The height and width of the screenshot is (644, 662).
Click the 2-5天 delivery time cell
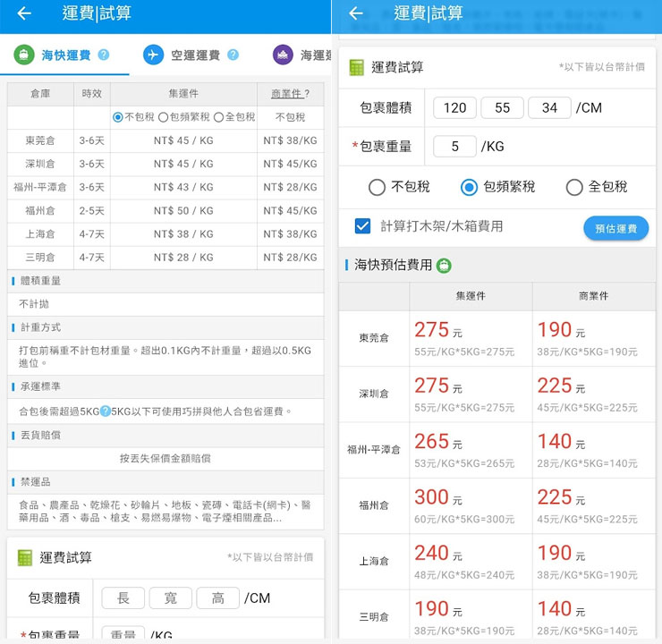click(x=91, y=210)
